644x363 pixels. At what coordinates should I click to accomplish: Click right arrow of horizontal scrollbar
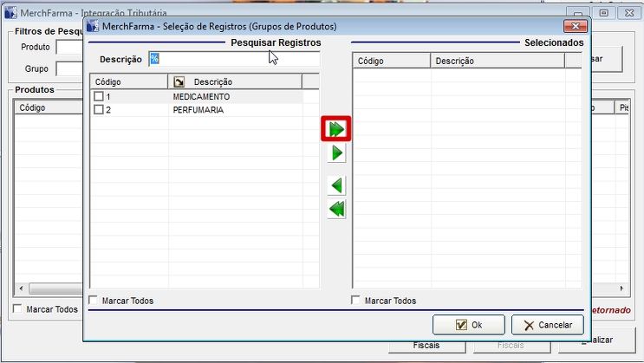point(621,288)
